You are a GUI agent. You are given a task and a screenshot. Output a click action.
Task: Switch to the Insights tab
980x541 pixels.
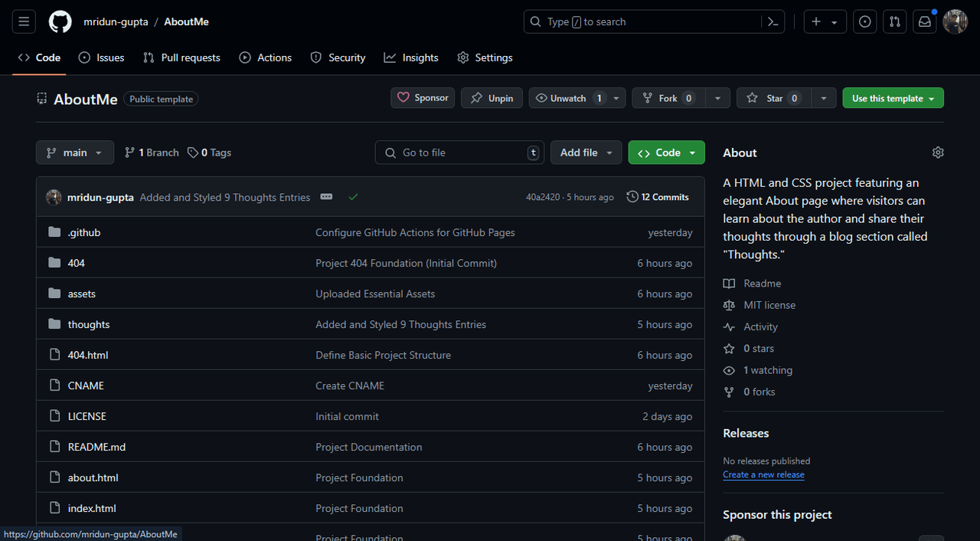click(411, 57)
